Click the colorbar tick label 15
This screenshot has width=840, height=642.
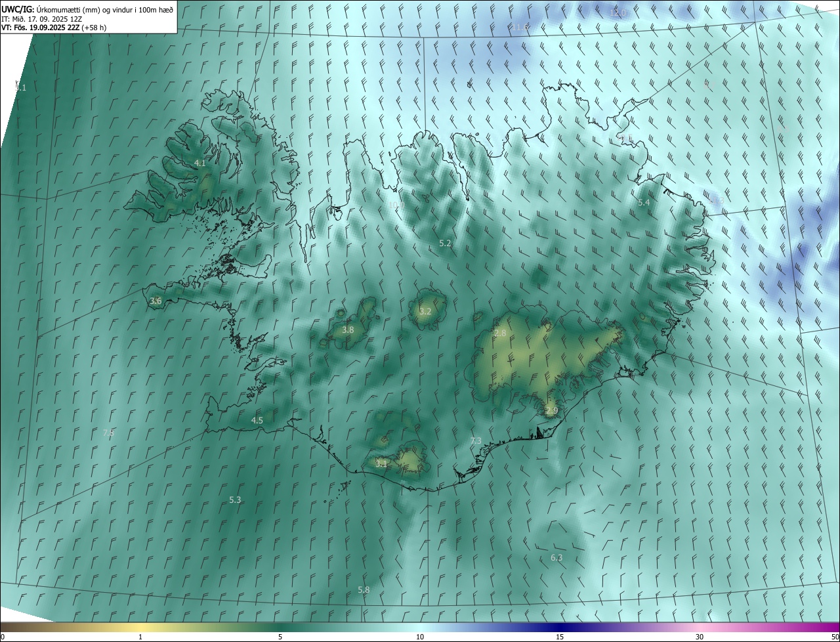[x=560, y=637]
